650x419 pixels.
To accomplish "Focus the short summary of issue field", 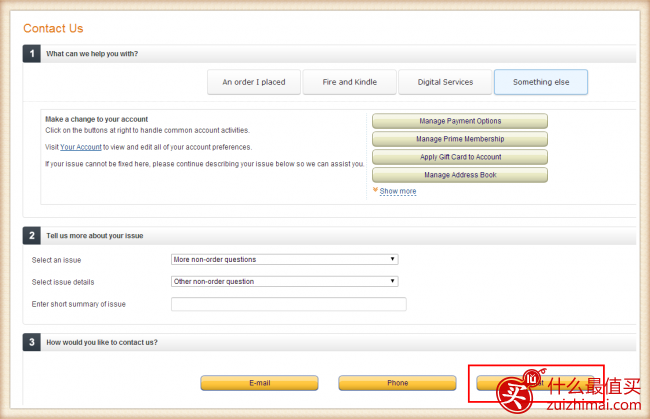I will point(289,304).
